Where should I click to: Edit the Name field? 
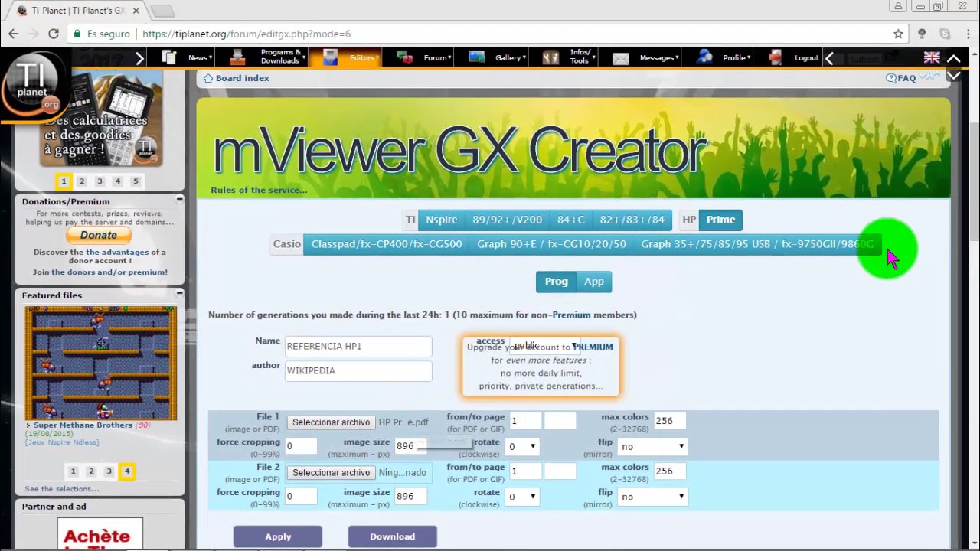(358, 347)
